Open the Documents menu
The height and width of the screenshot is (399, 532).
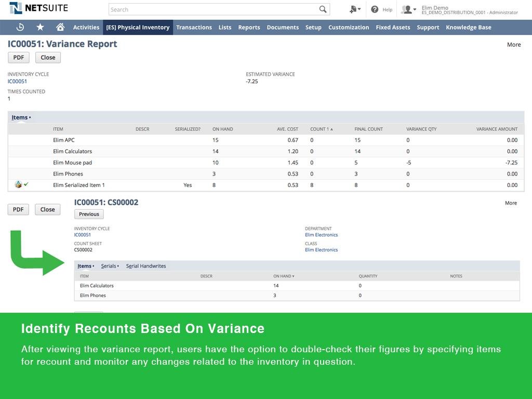(x=283, y=28)
